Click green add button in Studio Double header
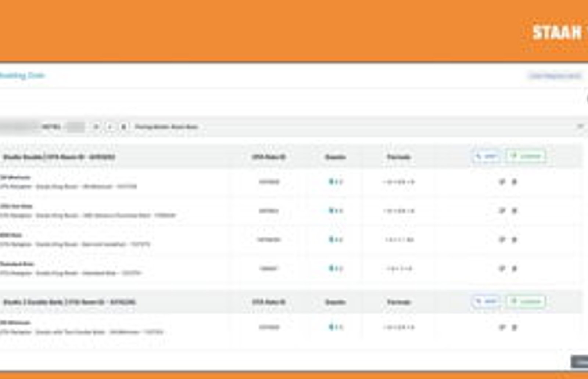This screenshot has width=588, height=379. click(x=526, y=156)
